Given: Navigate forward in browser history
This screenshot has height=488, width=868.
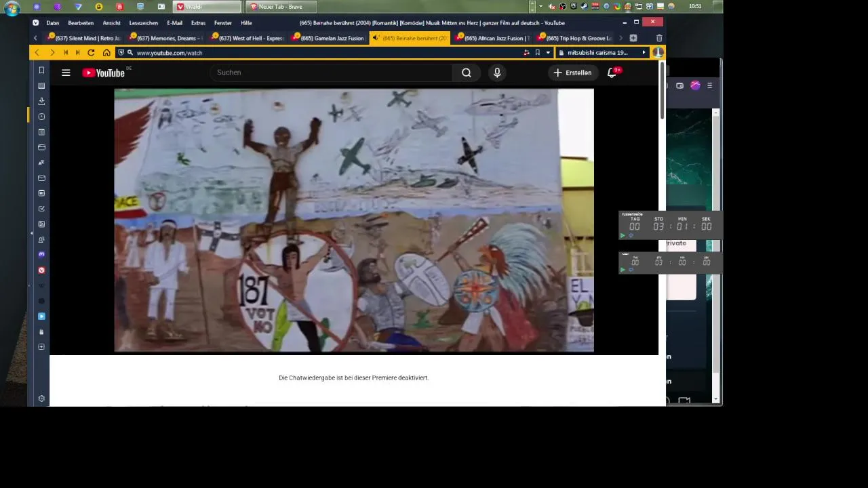Looking at the screenshot, I should [x=52, y=52].
